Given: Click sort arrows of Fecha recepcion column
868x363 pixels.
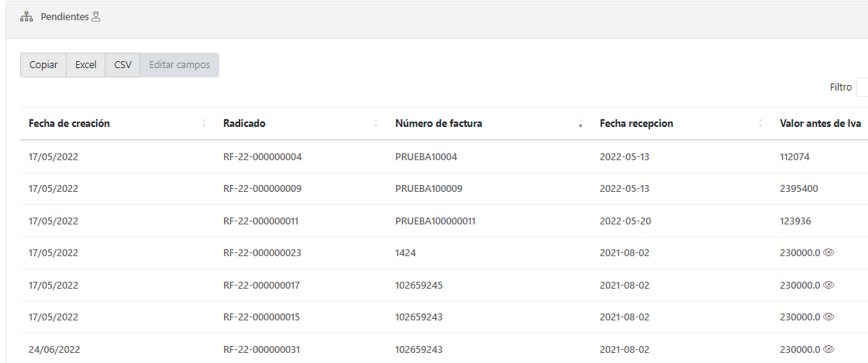Looking at the screenshot, I should (761, 124).
